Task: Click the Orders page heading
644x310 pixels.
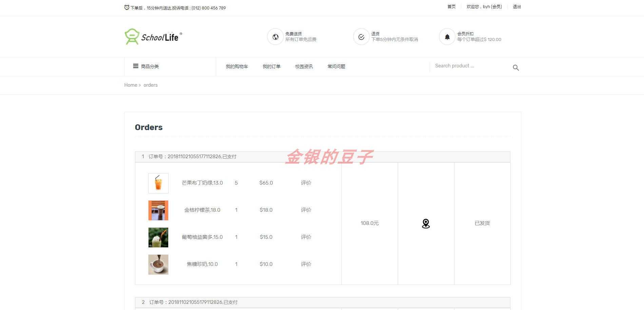Action: pyautogui.click(x=149, y=127)
